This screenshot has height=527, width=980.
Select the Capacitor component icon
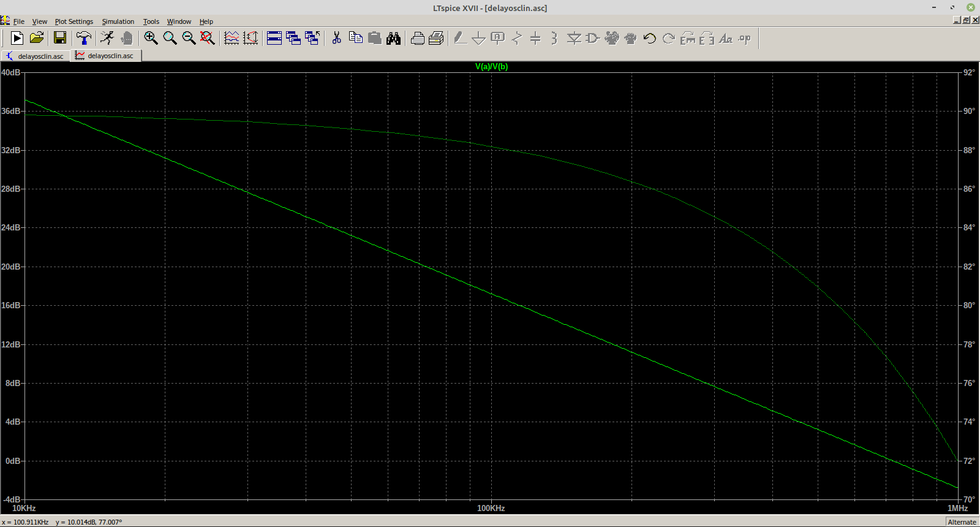tap(535, 38)
